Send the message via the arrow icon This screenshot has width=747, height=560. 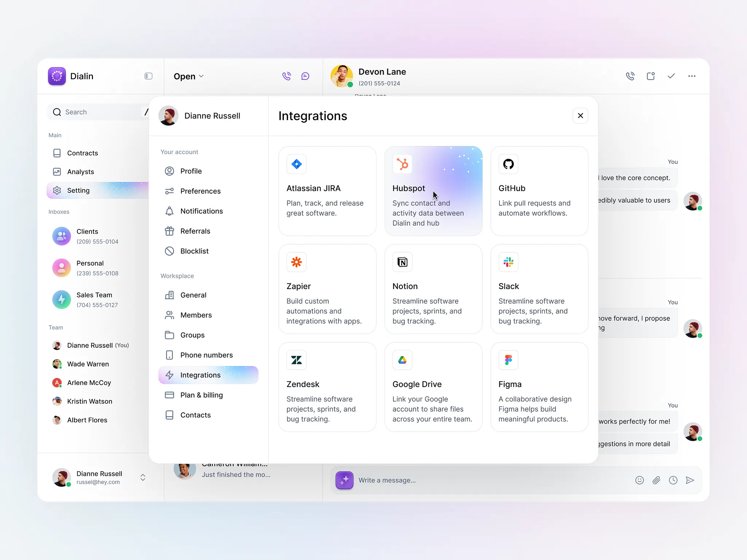pos(690,480)
